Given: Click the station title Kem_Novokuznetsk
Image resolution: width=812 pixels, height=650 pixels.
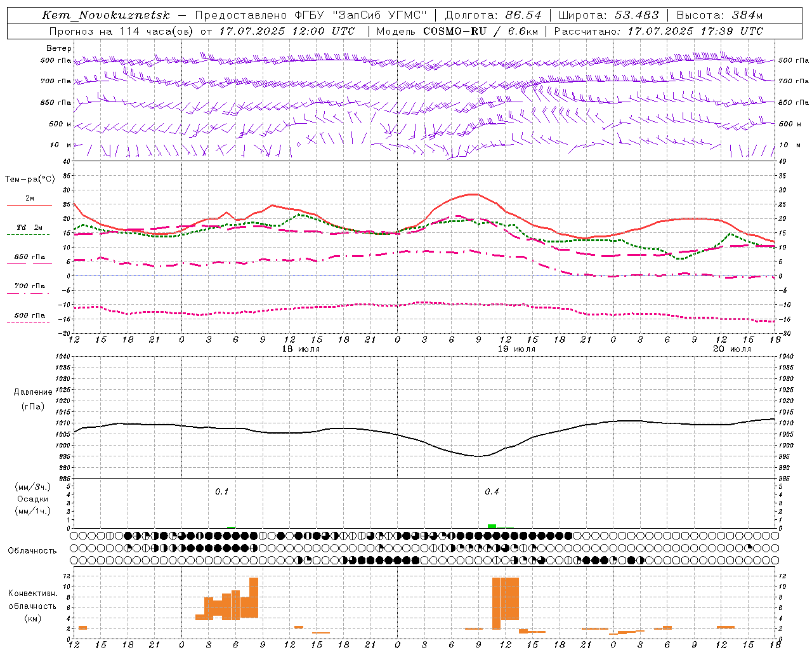Looking at the screenshot, I should click(106, 15).
